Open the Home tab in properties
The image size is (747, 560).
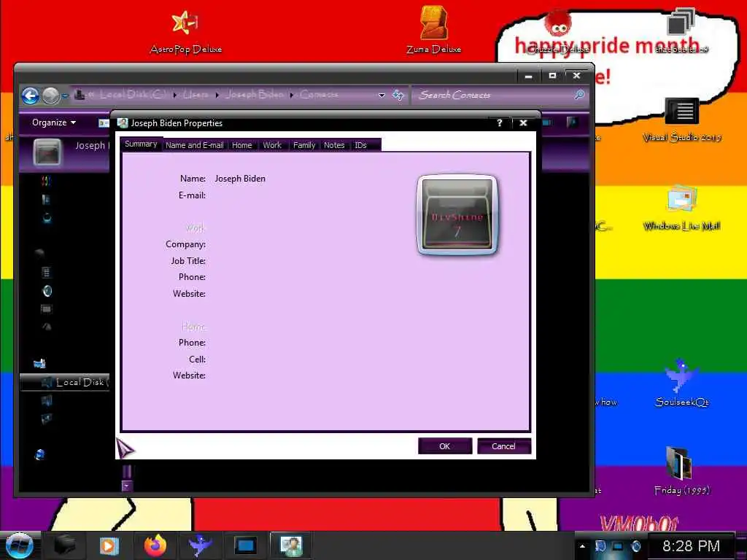(242, 145)
